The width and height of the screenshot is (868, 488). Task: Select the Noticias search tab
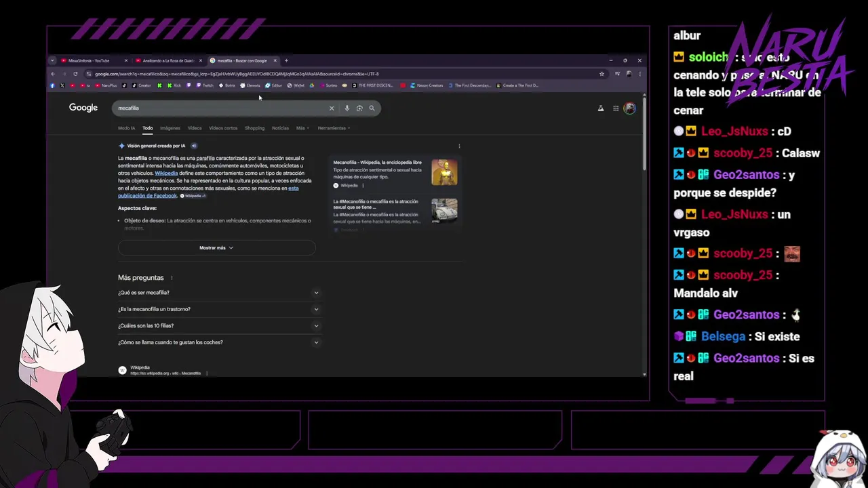pyautogui.click(x=280, y=128)
